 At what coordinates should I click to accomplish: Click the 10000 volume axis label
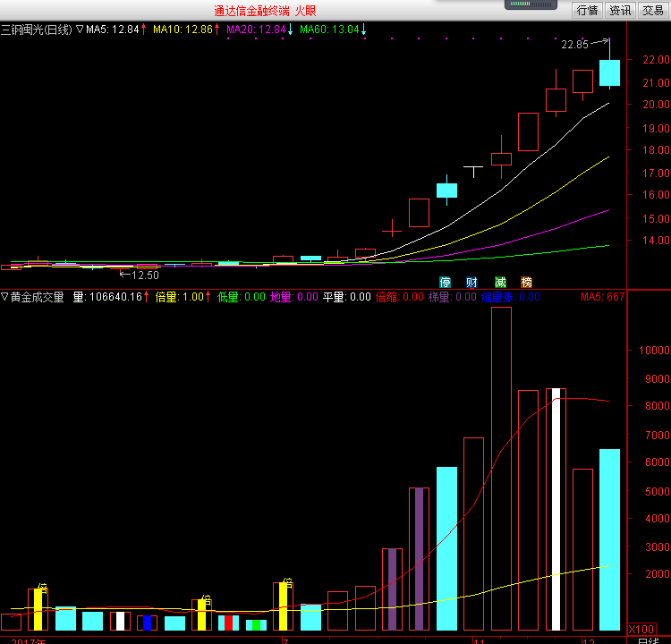(x=654, y=350)
